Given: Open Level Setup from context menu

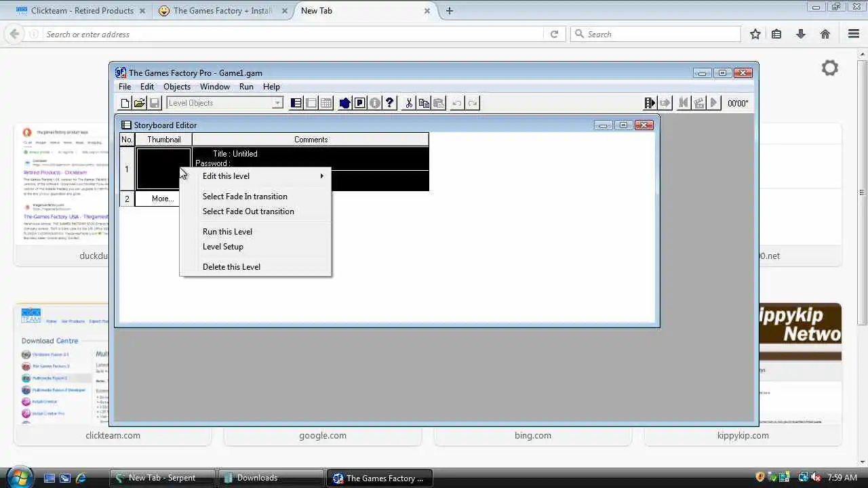Looking at the screenshot, I should [x=256, y=247].
